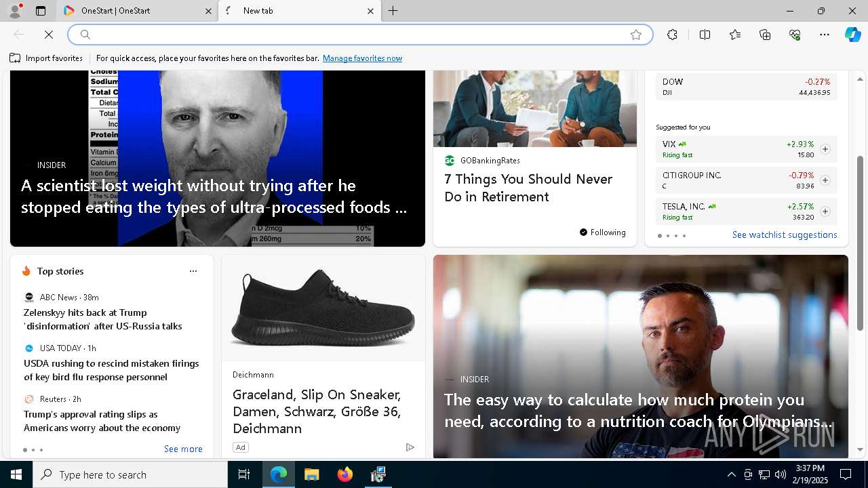Open the ad choices icon
The image size is (868, 488).
[410, 447]
